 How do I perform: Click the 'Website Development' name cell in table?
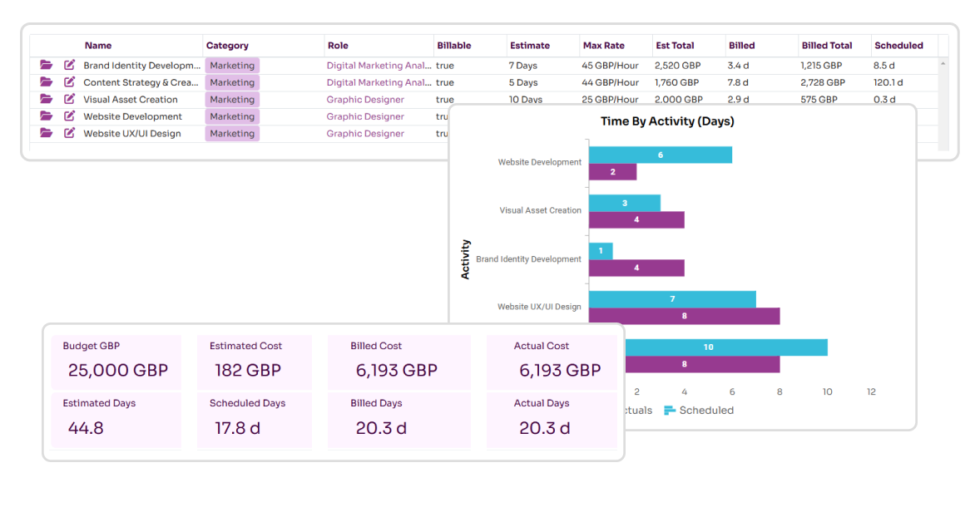click(x=132, y=116)
